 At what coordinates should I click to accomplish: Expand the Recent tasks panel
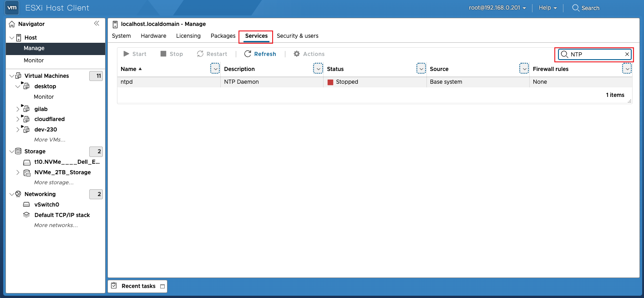click(x=162, y=287)
